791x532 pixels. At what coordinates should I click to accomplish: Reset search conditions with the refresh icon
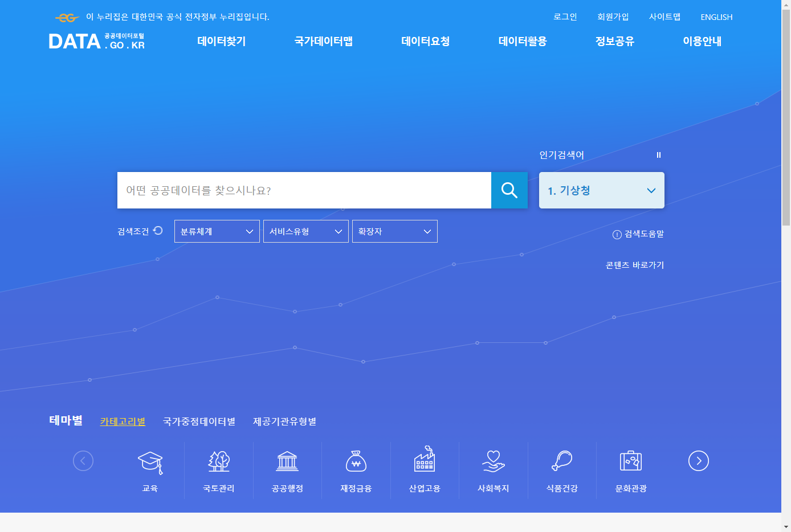[x=158, y=231]
